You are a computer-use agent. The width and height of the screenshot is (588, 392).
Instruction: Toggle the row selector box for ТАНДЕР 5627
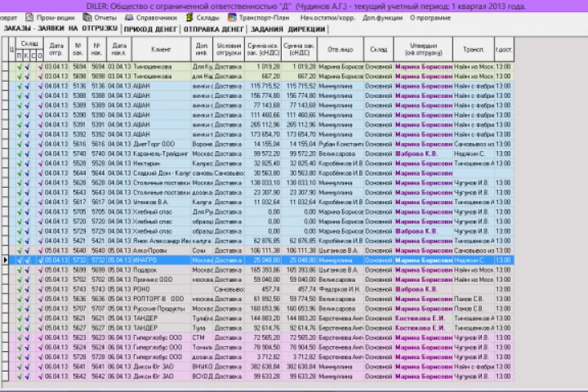coord(5,328)
